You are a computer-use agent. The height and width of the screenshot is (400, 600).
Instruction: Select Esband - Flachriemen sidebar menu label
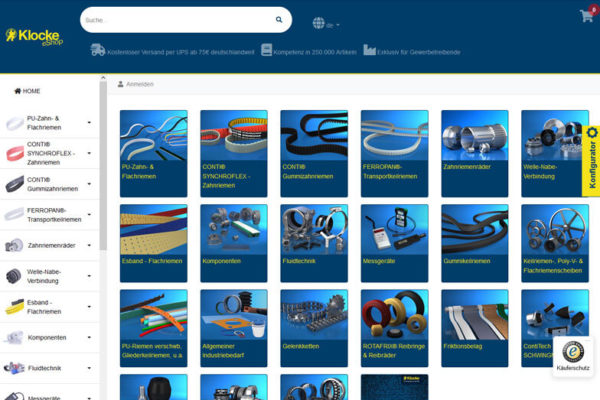(x=44, y=307)
